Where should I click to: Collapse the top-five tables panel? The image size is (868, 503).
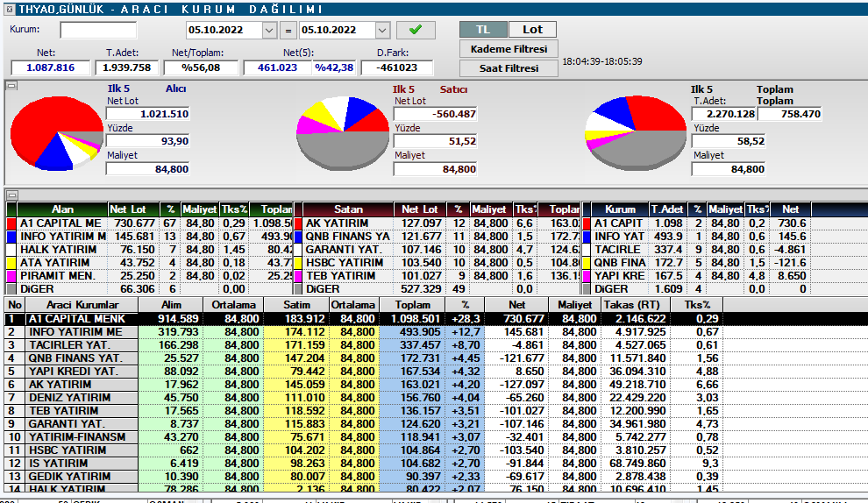click(11, 195)
